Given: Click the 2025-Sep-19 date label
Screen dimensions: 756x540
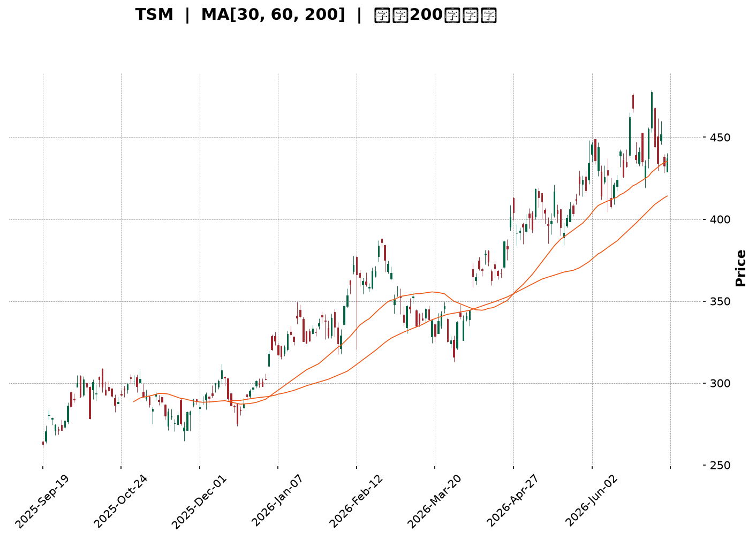Looking at the screenshot, I should tap(42, 501).
